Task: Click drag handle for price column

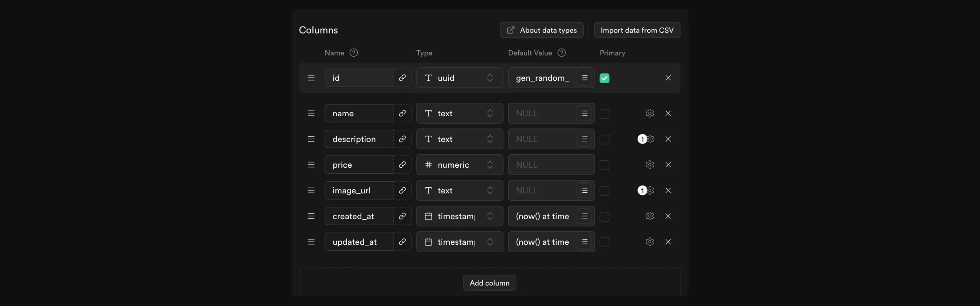Action: [311, 165]
